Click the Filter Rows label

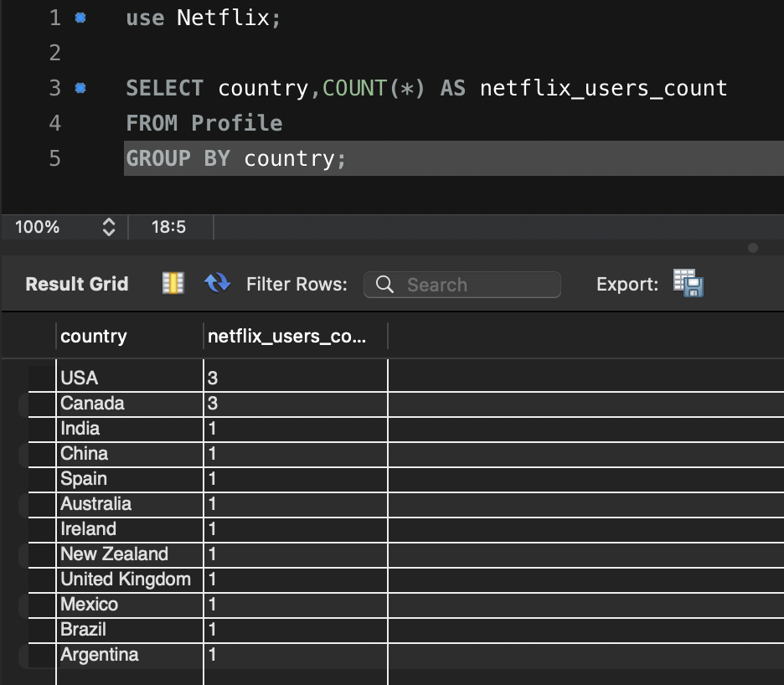297,284
